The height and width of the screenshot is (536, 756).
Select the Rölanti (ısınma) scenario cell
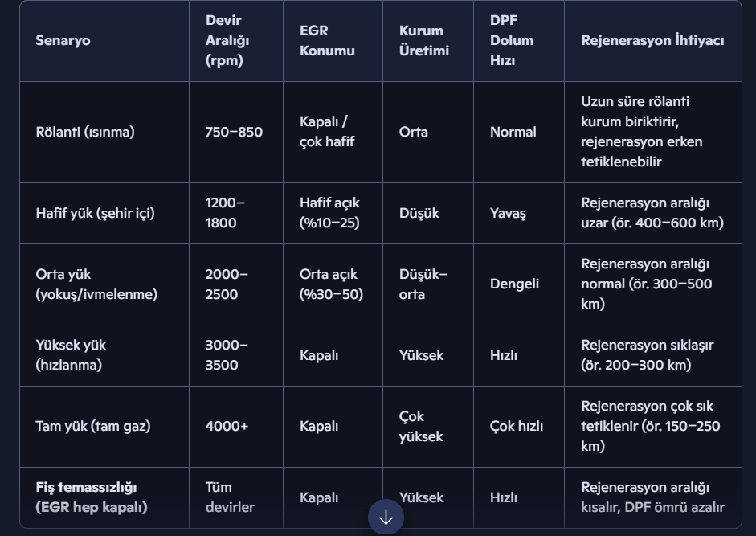(x=85, y=132)
